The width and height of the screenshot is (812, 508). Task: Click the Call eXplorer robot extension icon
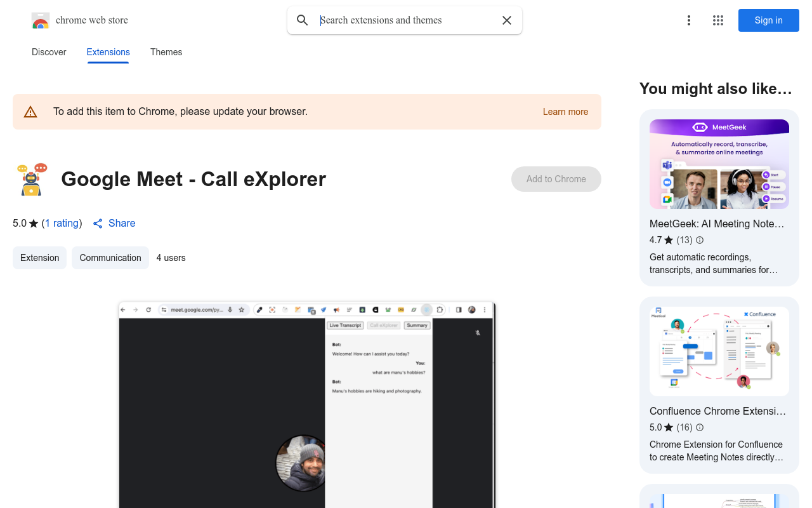click(32, 179)
